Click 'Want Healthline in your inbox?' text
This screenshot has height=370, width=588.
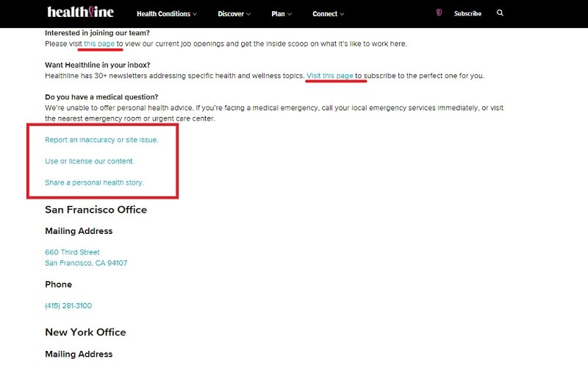(98, 65)
